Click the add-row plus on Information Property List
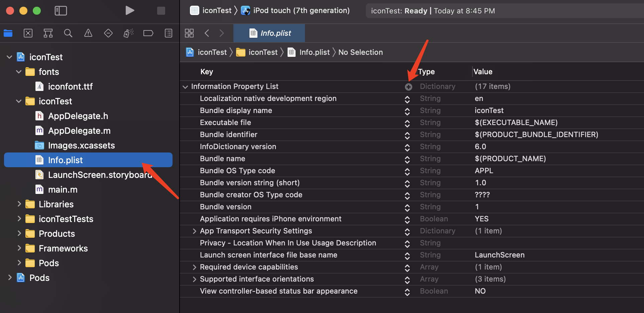The width and height of the screenshot is (644, 313). pos(409,86)
